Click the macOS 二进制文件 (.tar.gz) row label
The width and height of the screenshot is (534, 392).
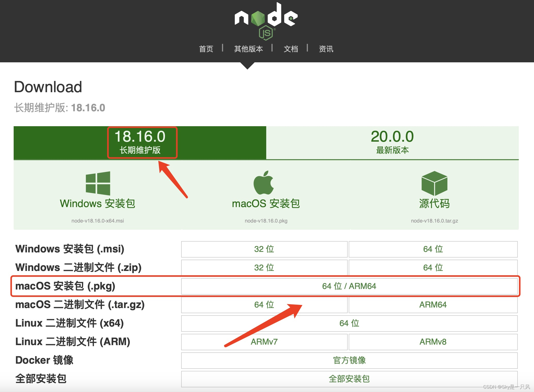pos(80,305)
